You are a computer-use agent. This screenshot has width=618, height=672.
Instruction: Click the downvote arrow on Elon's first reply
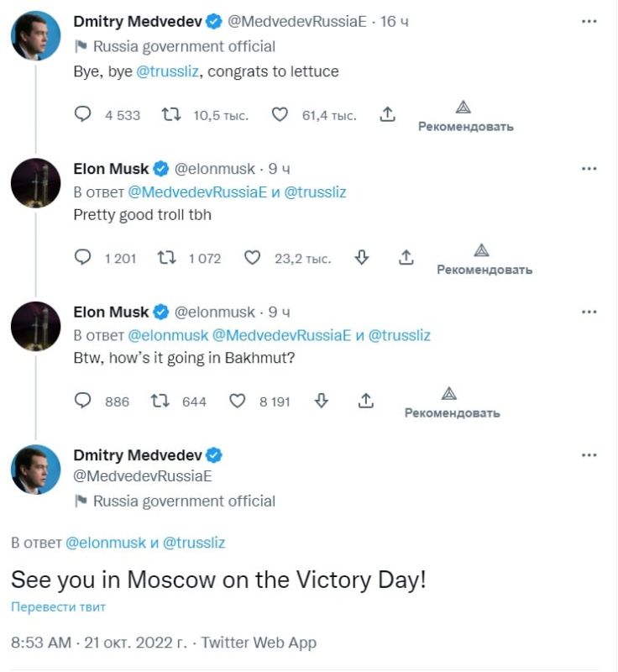360,258
